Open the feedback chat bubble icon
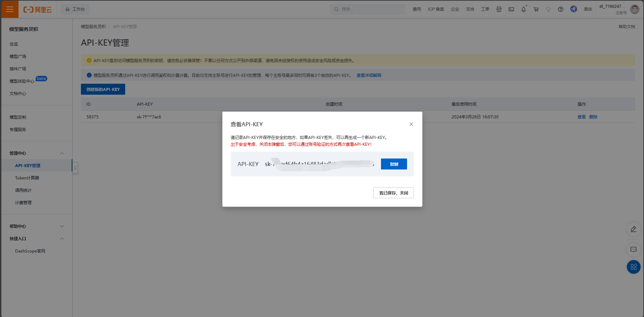 [634, 250]
